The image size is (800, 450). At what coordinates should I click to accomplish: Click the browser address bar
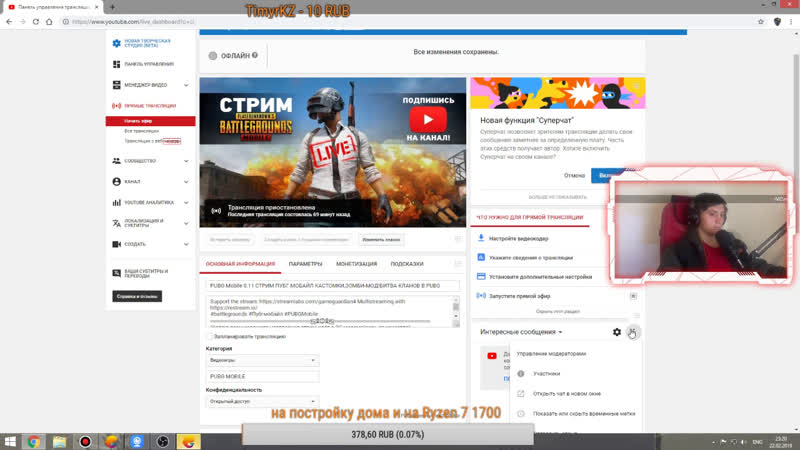coord(408,21)
